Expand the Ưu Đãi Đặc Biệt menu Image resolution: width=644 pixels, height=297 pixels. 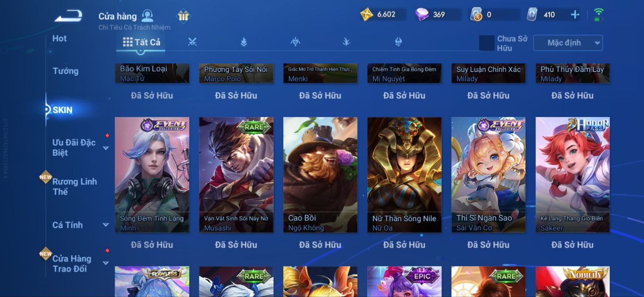[80, 147]
